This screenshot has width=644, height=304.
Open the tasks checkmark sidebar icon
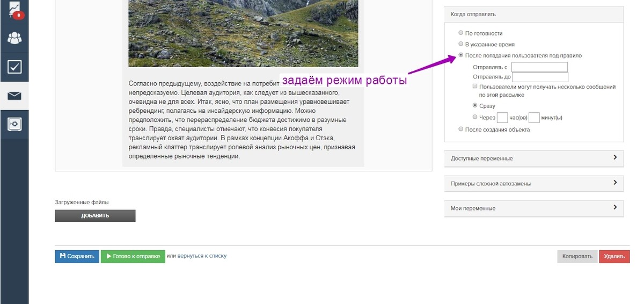click(x=14, y=67)
